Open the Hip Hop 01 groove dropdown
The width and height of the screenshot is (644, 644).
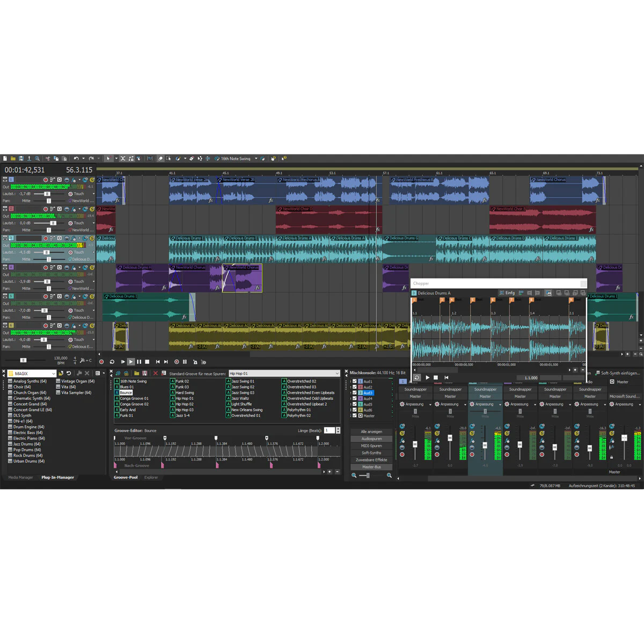[337, 373]
